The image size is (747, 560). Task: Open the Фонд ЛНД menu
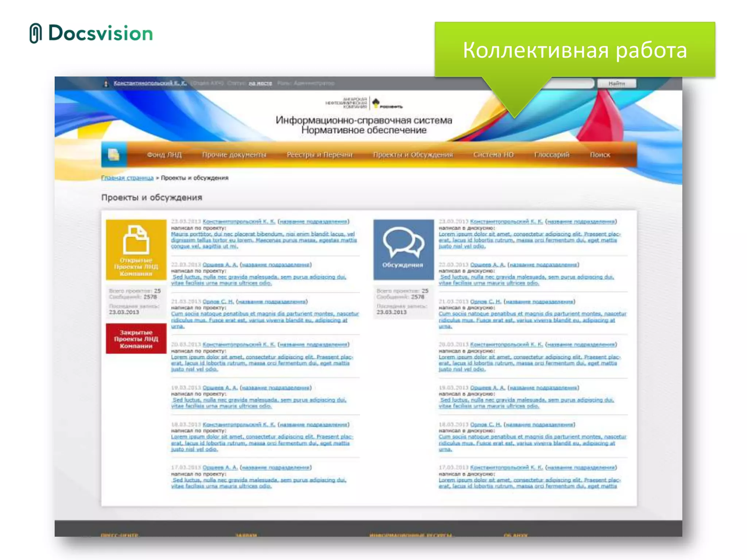coord(164,155)
